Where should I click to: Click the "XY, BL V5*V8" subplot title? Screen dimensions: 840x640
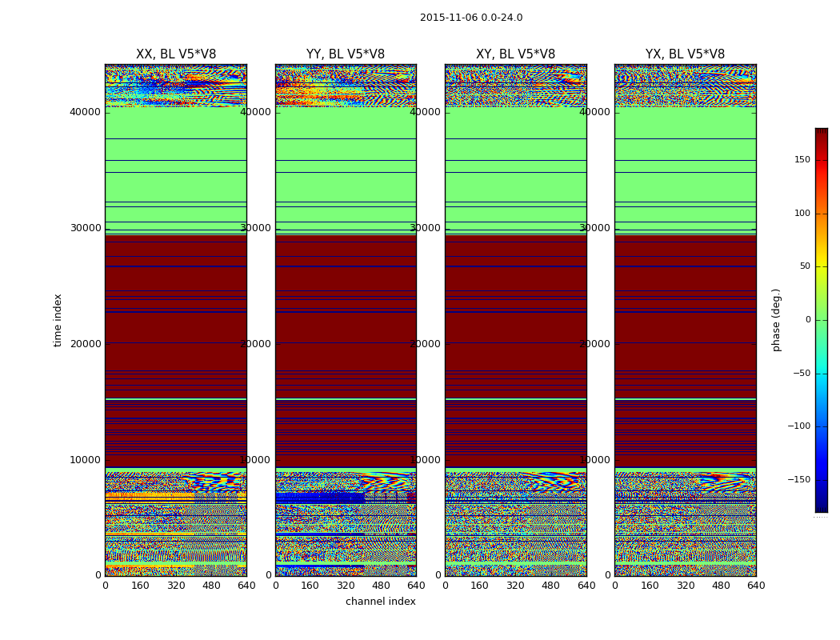coord(515,54)
